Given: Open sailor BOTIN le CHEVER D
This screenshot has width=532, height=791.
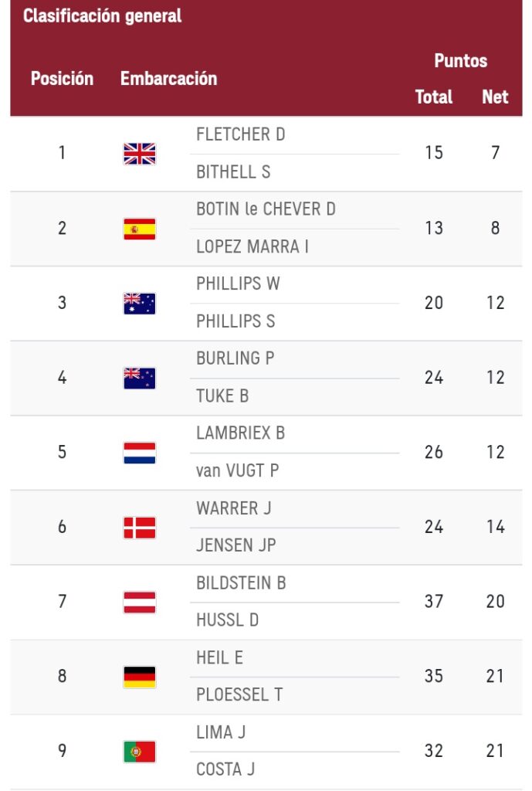Looking at the screenshot, I should coord(266,209).
